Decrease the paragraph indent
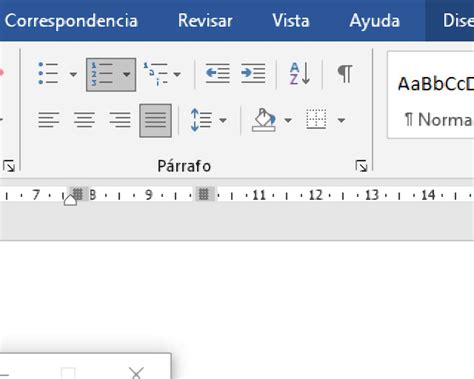474x379 pixels. click(217, 73)
